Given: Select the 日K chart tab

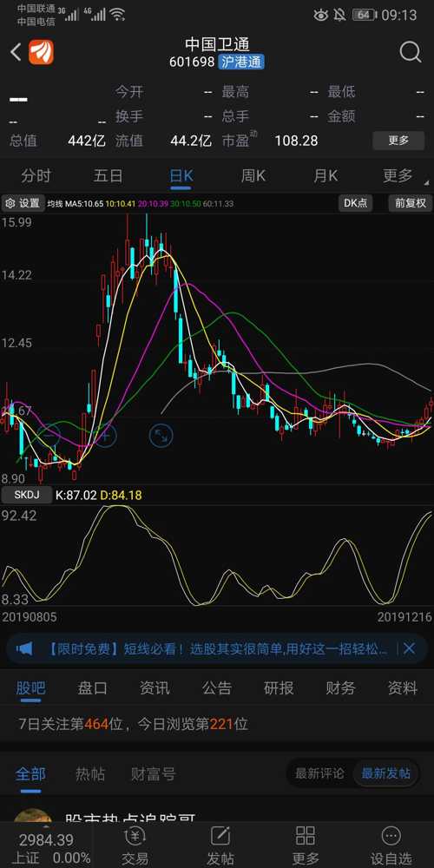Looking at the screenshot, I should pyautogui.click(x=181, y=176).
